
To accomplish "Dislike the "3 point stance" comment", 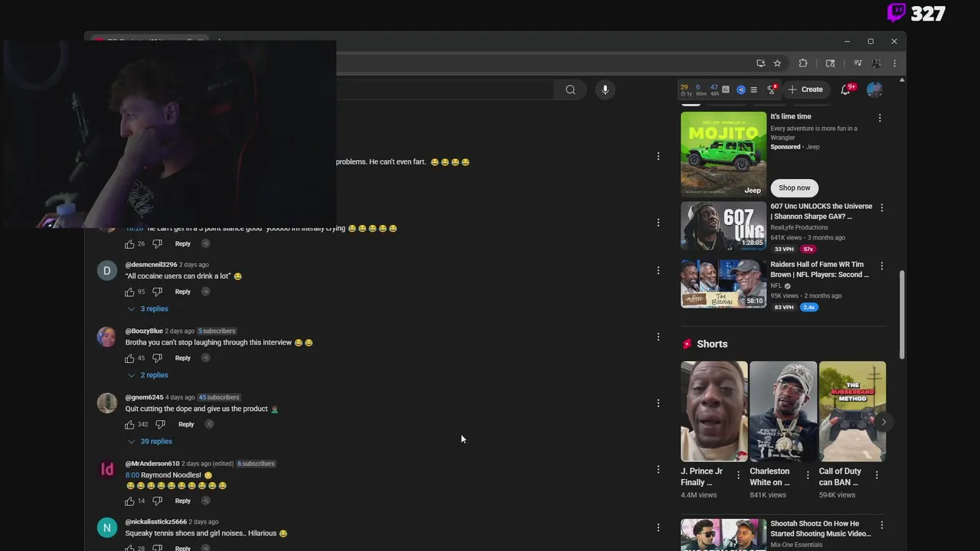I will pos(157,243).
